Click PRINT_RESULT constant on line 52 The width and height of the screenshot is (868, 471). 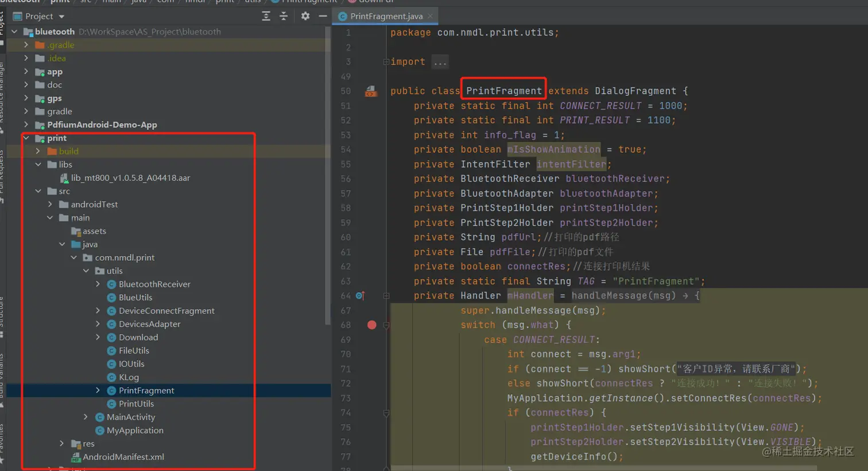coord(595,120)
